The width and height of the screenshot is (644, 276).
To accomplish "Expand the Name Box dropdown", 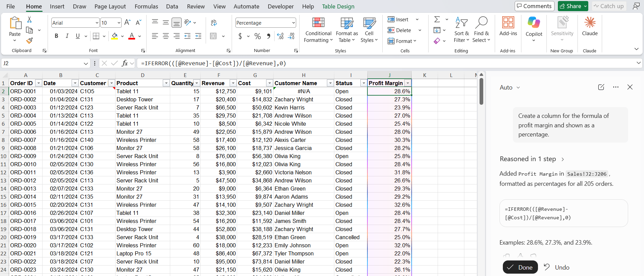I will 86,63.
